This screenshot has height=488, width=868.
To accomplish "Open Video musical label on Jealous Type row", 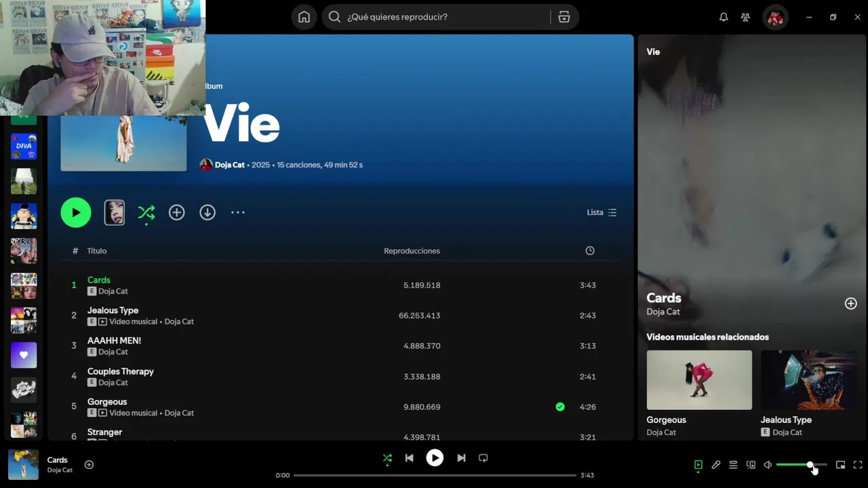I will tap(134, 321).
